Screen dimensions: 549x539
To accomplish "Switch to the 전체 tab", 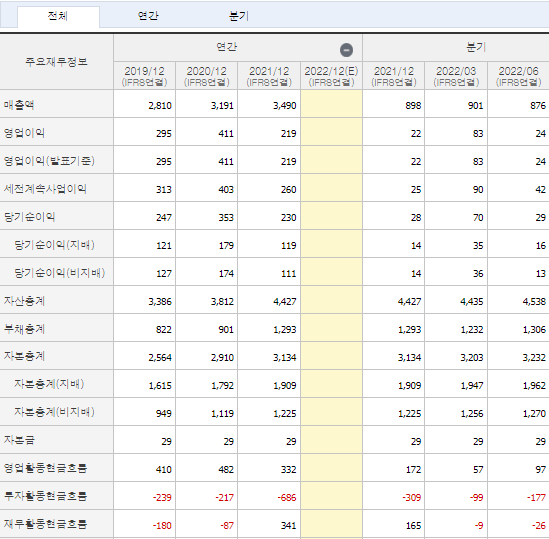I will [x=58, y=16].
